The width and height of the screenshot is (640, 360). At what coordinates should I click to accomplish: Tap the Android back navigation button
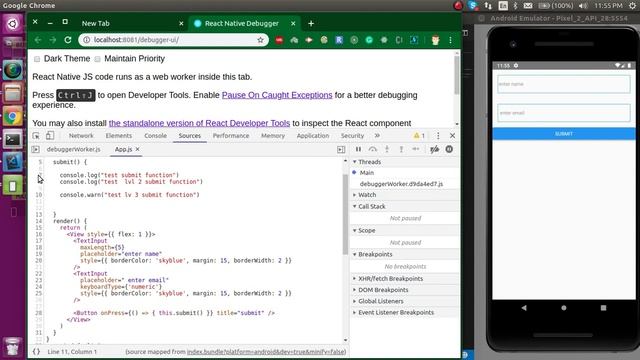click(x=524, y=308)
